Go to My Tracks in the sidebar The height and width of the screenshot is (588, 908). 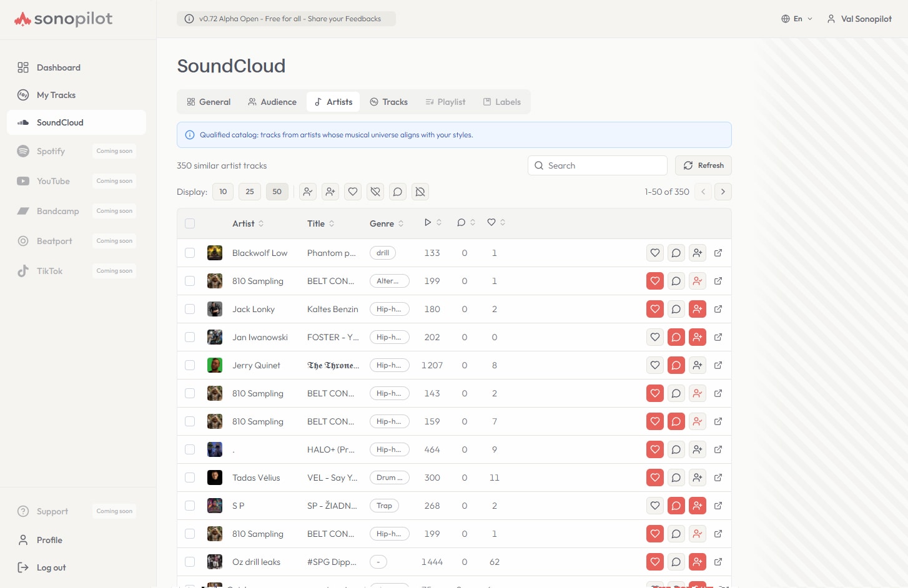pyautogui.click(x=56, y=95)
